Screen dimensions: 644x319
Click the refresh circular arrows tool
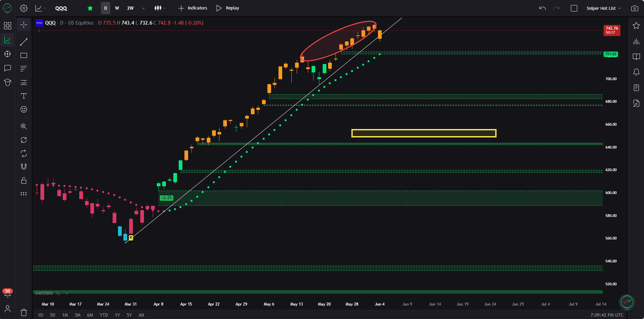[24, 140]
